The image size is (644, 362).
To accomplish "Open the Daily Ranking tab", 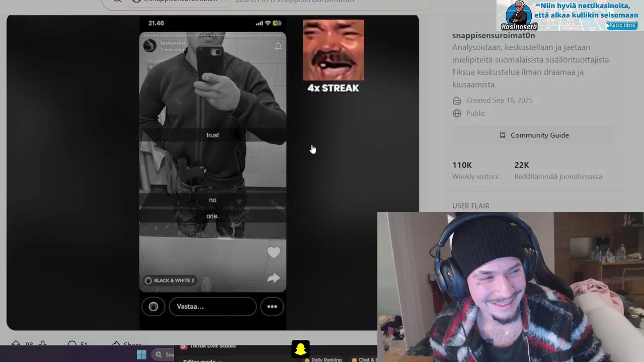I will tap(323, 359).
